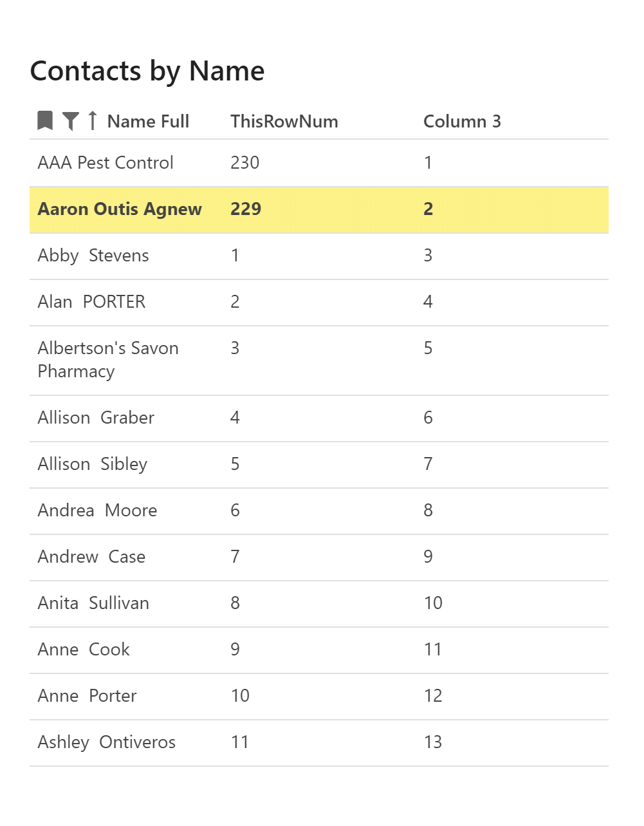The height and width of the screenshot is (826, 644).
Task: Click the Contacts by Name title
Action: point(147,71)
